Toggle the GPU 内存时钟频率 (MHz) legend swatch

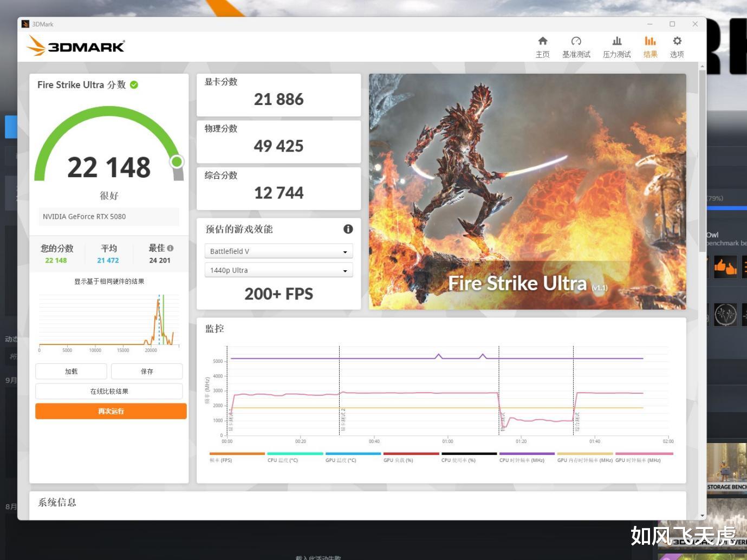pyautogui.click(x=585, y=454)
